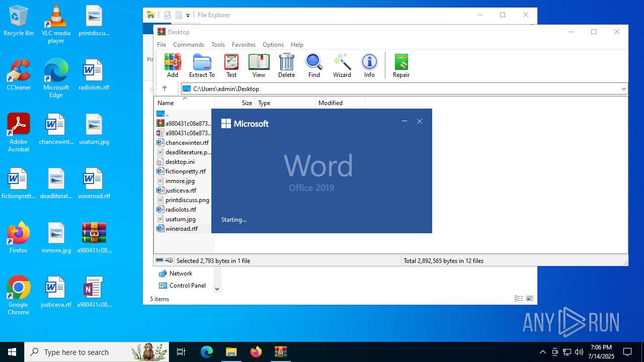Go up one folder level arrow
The width and height of the screenshot is (644, 362).
(165, 88)
